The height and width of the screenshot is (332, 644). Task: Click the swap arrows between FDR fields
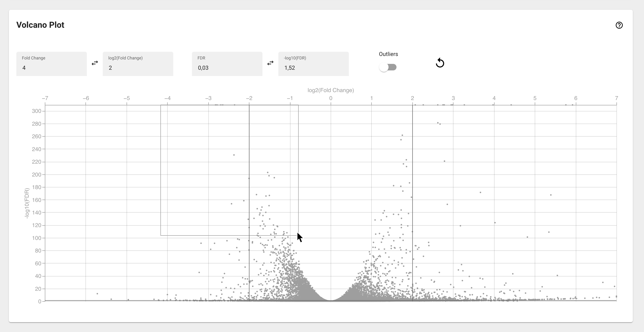(x=270, y=63)
